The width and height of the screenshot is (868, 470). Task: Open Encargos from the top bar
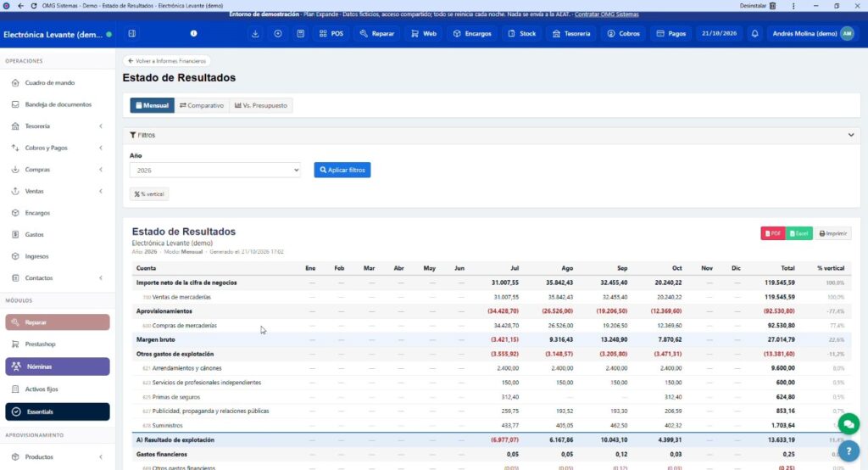pyautogui.click(x=472, y=34)
